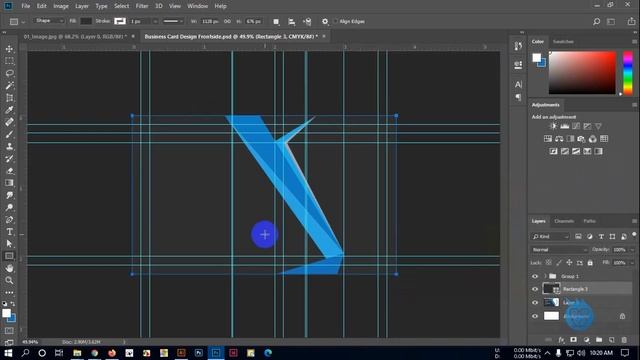Hide the Rectangle 3 layer
The image size is (640, 360).
[535, 289]
